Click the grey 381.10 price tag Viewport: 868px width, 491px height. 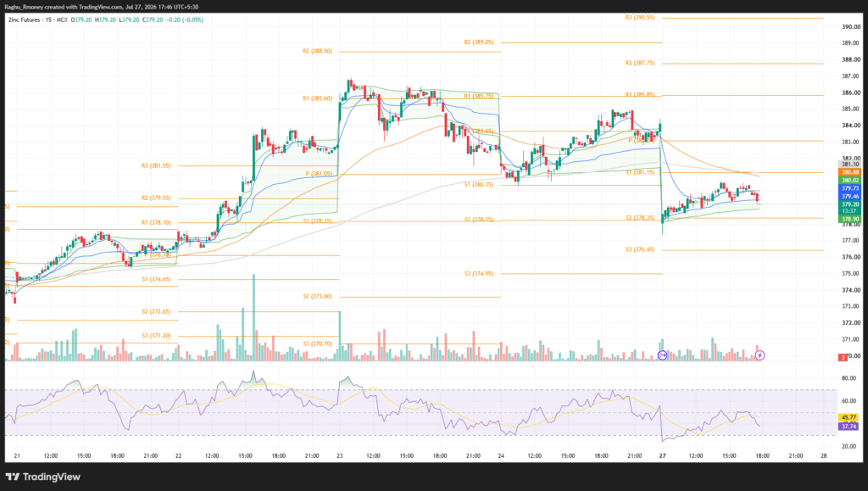coord(849,165)
